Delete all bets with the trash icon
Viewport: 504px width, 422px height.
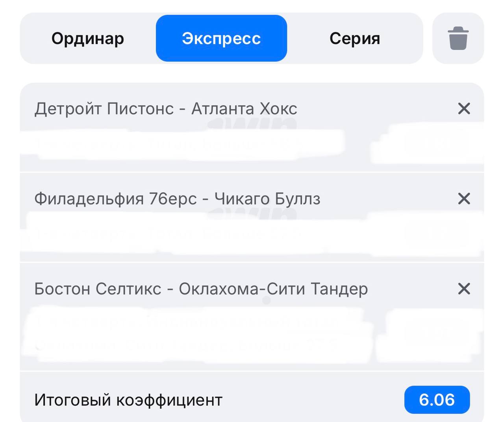(458, 39)
